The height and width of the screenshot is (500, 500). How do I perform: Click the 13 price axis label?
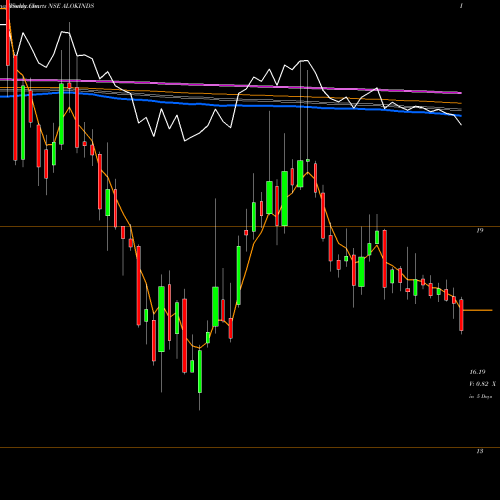[480, 451]
